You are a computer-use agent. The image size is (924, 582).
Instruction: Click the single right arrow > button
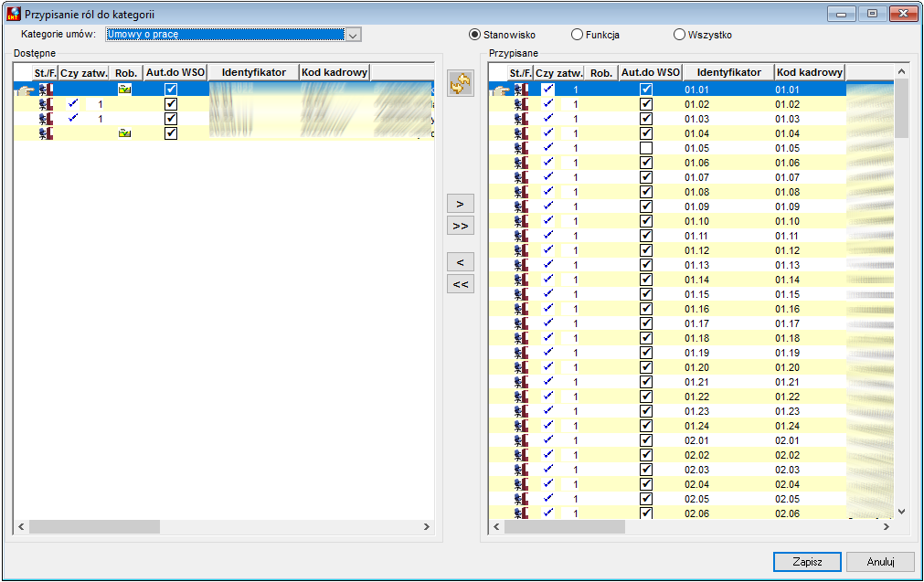461,204
